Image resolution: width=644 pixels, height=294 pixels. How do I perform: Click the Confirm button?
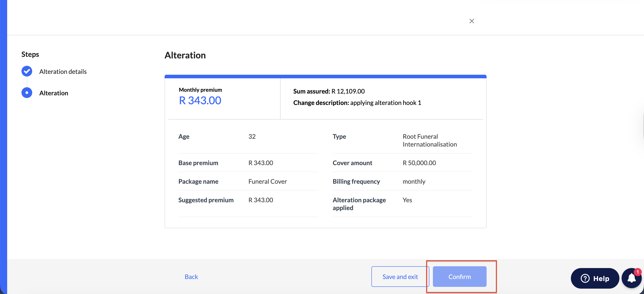tap(459, 277)
